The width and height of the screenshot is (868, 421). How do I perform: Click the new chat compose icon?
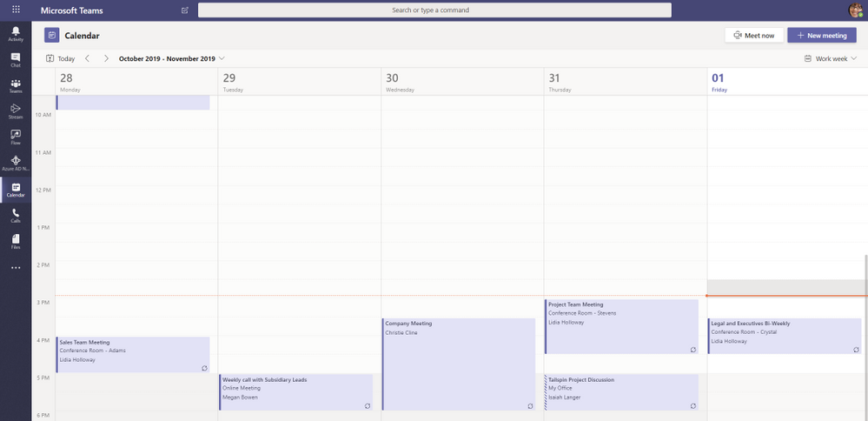(x=185, y=10)
